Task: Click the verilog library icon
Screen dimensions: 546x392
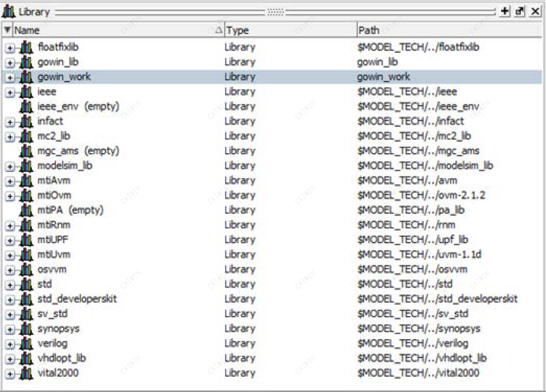Action: [26, 343]
